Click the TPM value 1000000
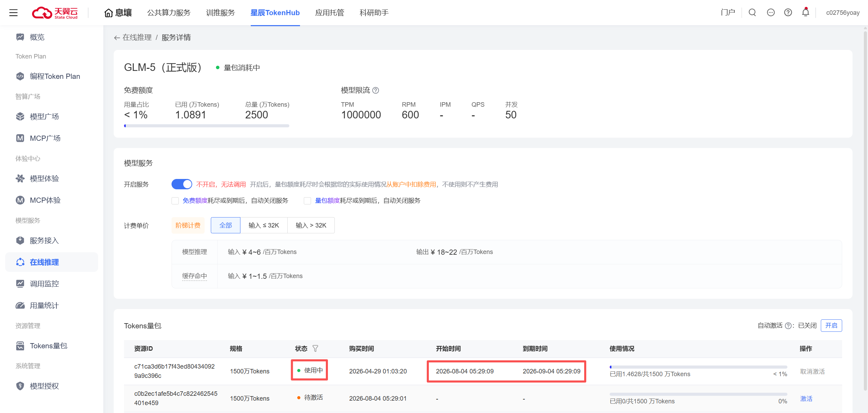The width and height of the screenshot is (868, 413). click(x=361, y=115)
